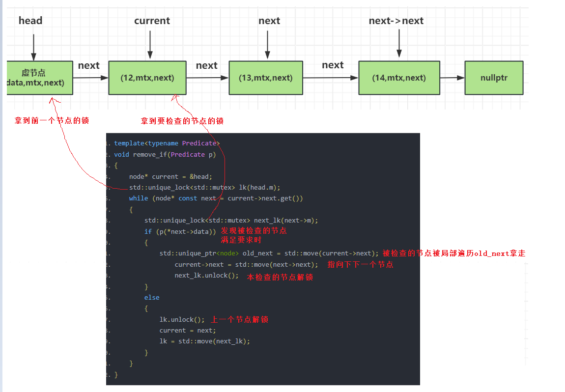Select the (12,mtx,next) node box

[x=147, y=78]
